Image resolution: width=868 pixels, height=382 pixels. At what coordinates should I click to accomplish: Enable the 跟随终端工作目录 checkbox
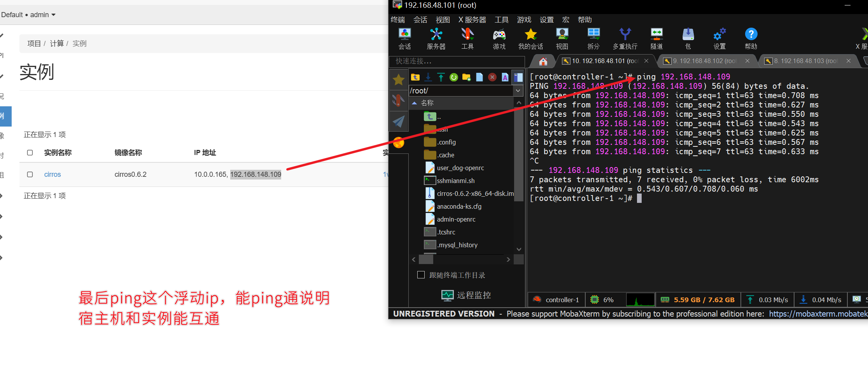421,275
